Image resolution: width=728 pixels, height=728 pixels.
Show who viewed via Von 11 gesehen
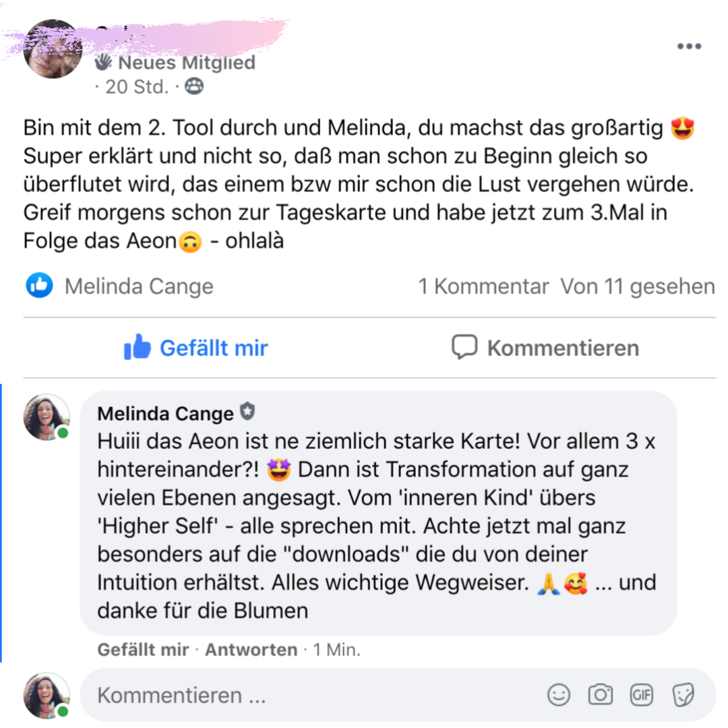[638, 286]
